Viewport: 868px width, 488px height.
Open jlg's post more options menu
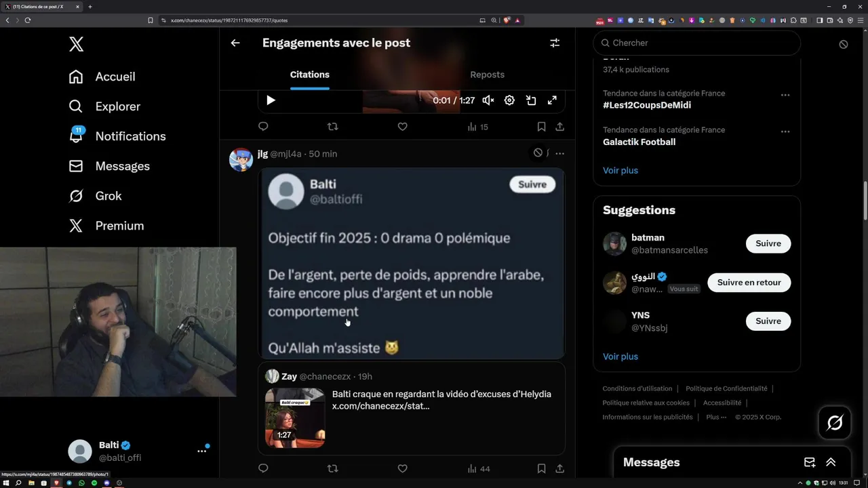tap(559, 153)
